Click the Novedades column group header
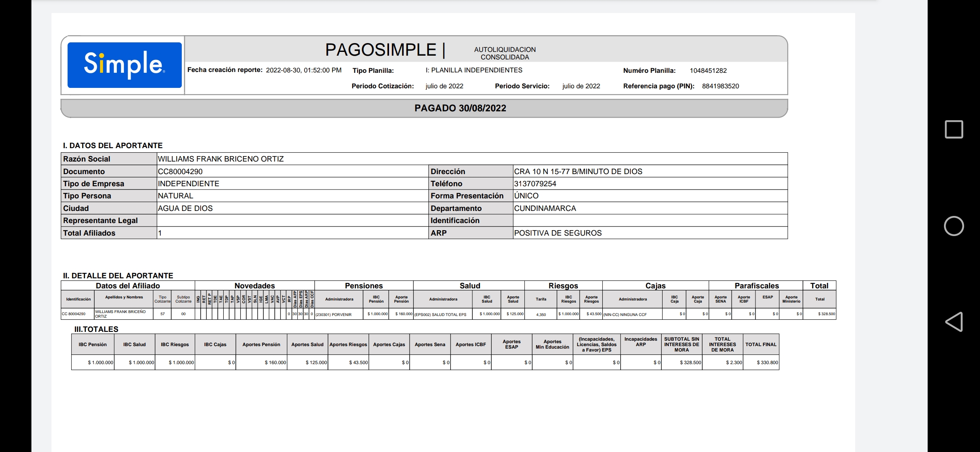This screenshot has width=980, height=452. tap(254, 286)
